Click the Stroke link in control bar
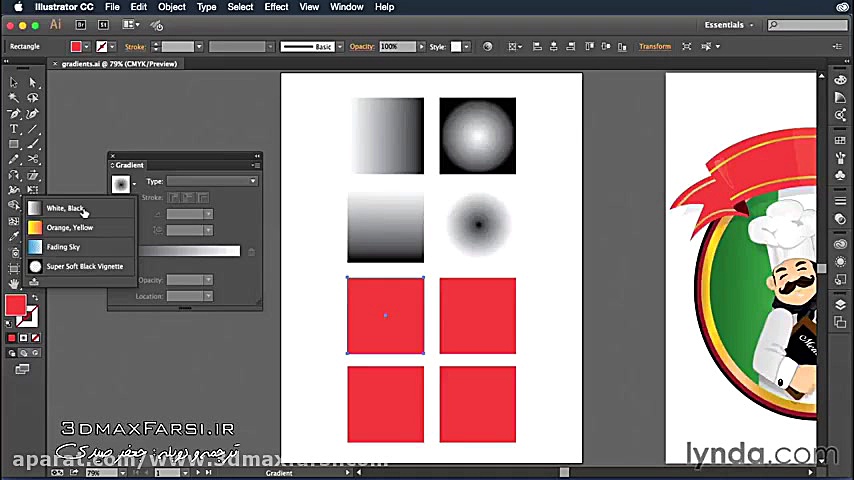 [x=135, y=47]
